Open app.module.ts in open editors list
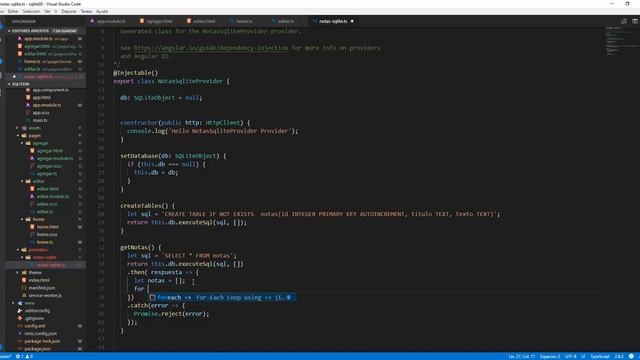This screenshot has height=360, width=640. tap(46, 39)
